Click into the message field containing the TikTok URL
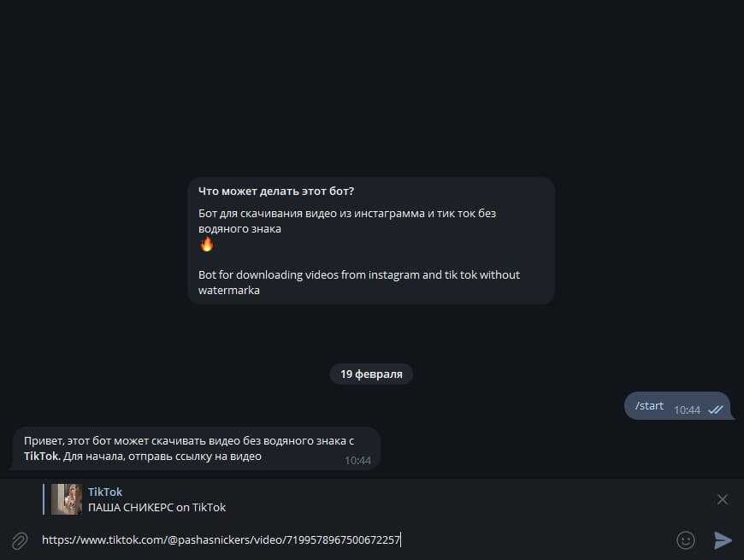The image size is (744, 560). [x=342, y=539]
